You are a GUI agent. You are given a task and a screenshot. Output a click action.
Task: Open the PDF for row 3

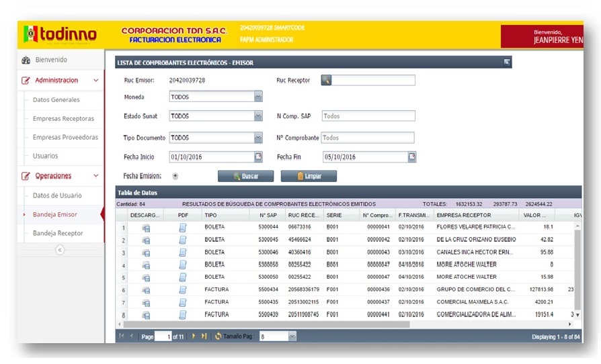click(182, 253)
